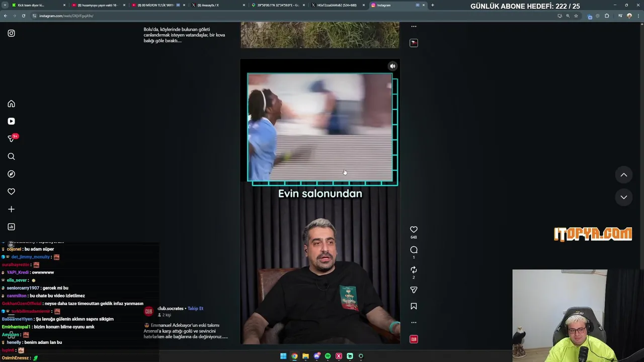This screenshot has height=362, width=644.
Task: Go to Instagram Home icon
Action: (11, 104)
